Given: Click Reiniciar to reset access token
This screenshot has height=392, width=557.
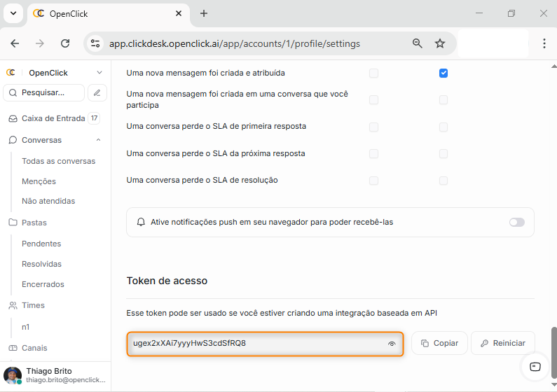Looking at the screenshot, I should point(502,343).
